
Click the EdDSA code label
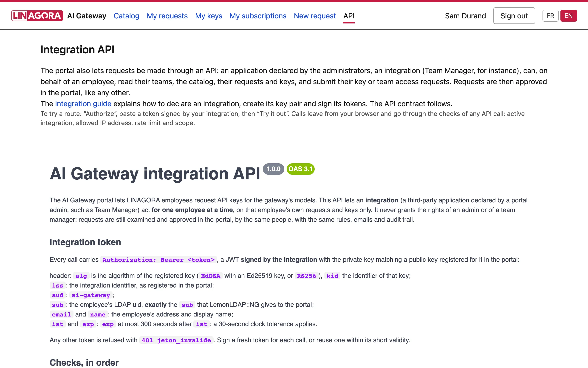210,276
